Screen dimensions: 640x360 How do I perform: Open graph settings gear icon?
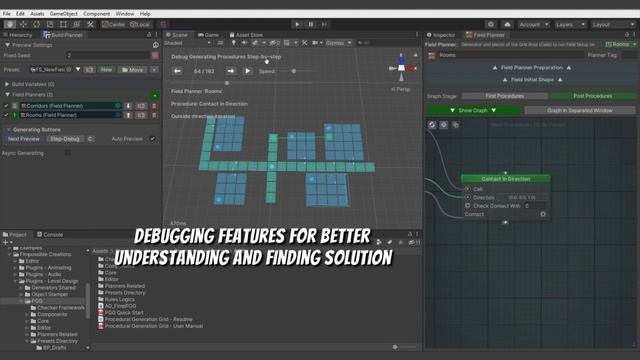coord(444,125)
